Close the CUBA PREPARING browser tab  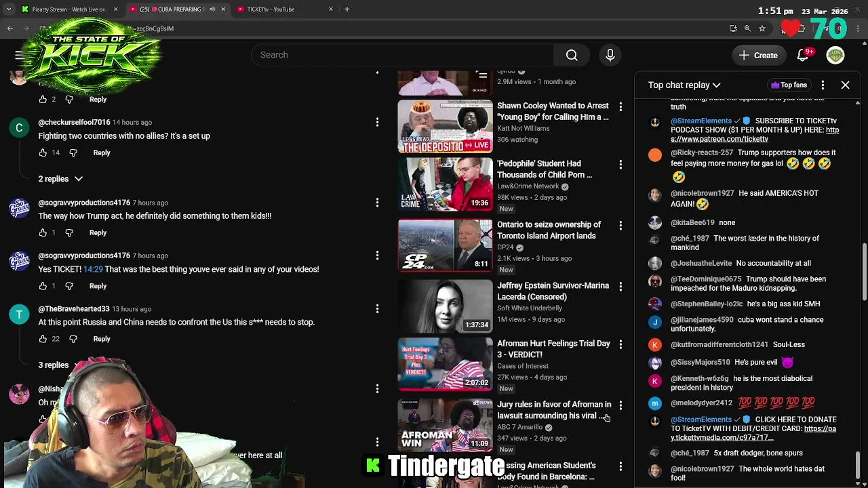point(223,9)
